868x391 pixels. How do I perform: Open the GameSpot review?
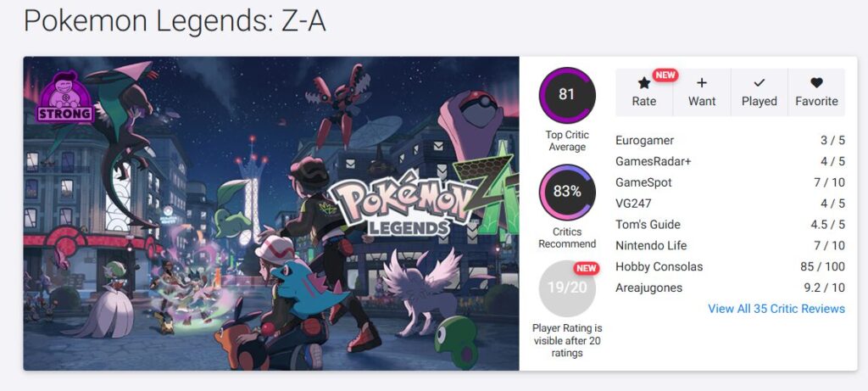click(643, 182)
